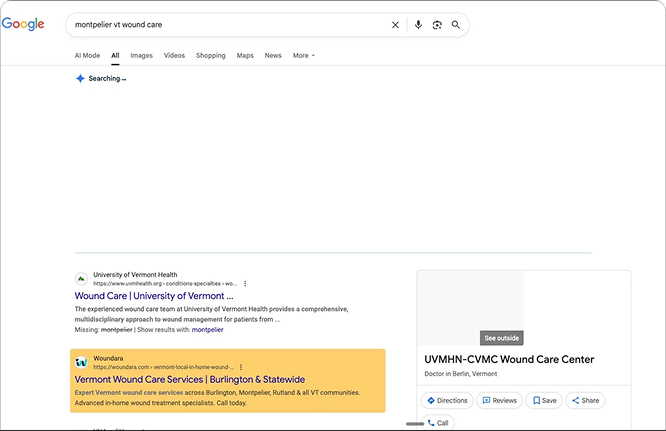Click UVMHN-CVMC Wound Care Center title
666x431 pixels.
tap(509, 359)
